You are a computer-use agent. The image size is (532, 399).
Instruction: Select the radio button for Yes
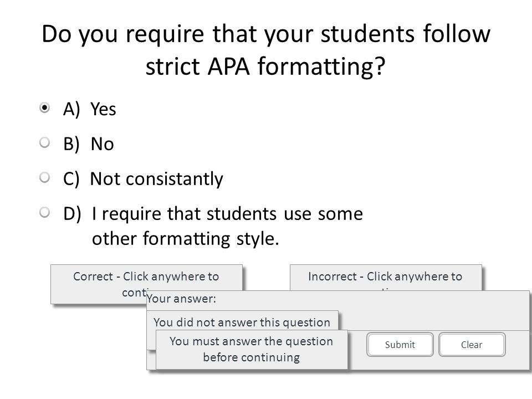coord(44,108)
